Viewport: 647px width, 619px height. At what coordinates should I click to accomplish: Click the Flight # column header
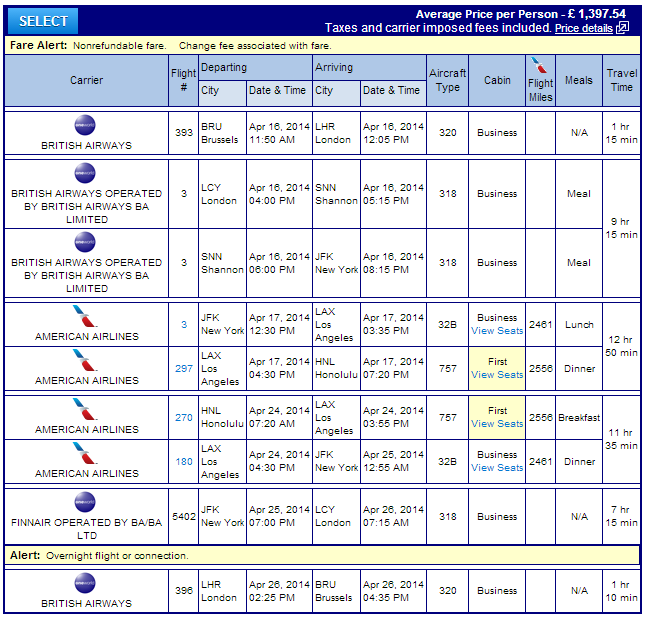(184, 80)
